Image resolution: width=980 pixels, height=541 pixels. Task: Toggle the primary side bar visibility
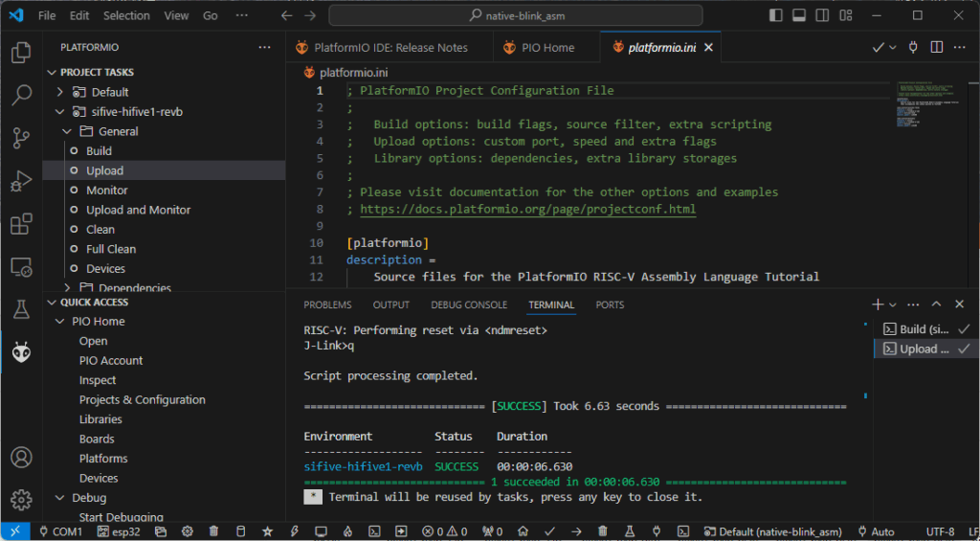coord(776,15)
